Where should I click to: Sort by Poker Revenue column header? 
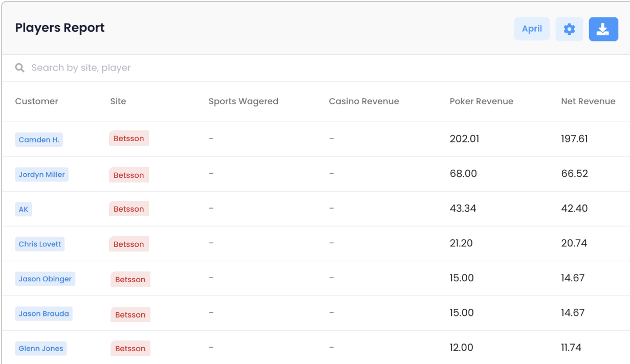tap(481, 101)
